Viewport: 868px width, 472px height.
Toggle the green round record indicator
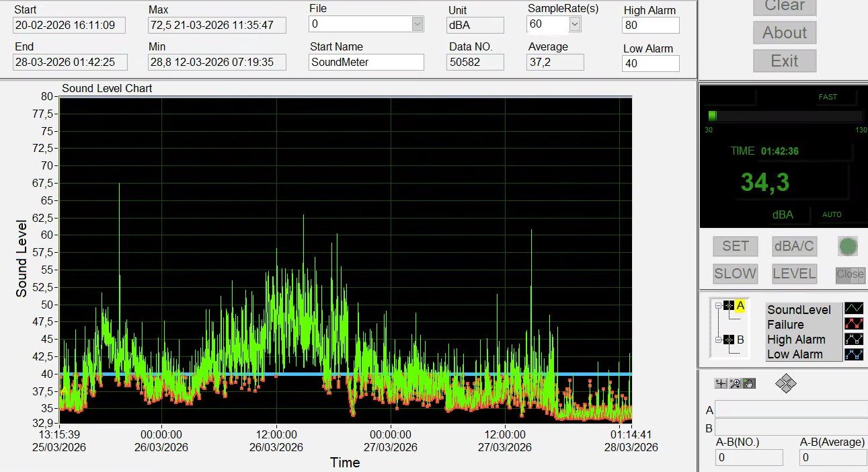[x=848, y=247]
